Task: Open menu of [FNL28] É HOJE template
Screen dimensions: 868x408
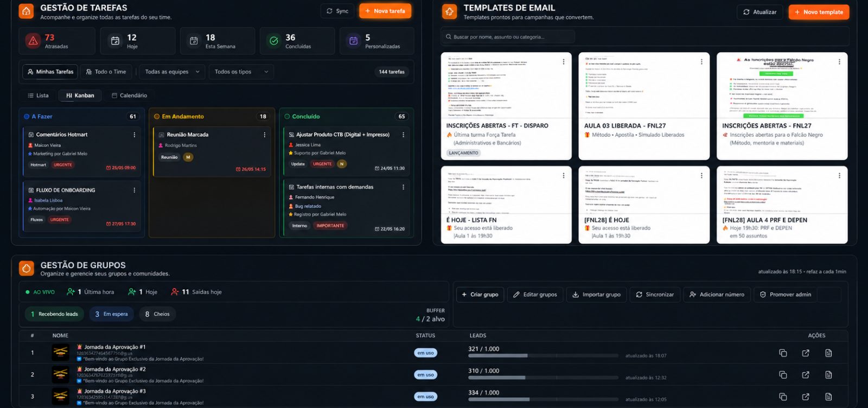Action: tap(701, 176)
